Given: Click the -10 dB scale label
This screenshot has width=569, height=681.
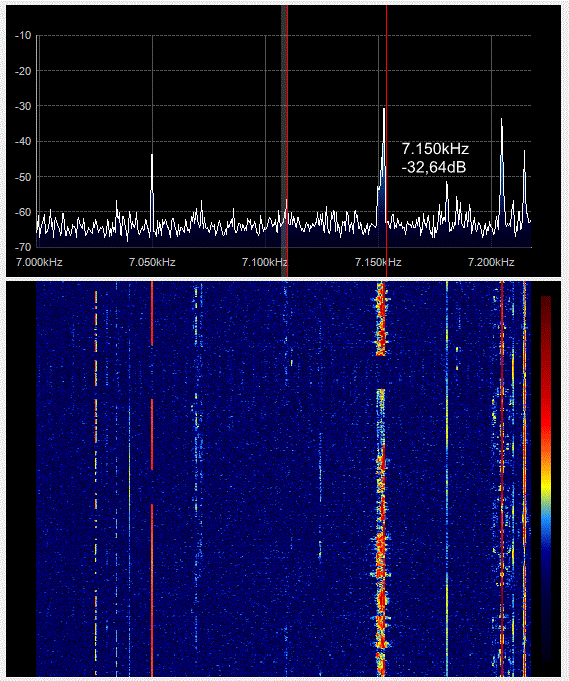Looking at the screenshot, I should click(23, 35).
